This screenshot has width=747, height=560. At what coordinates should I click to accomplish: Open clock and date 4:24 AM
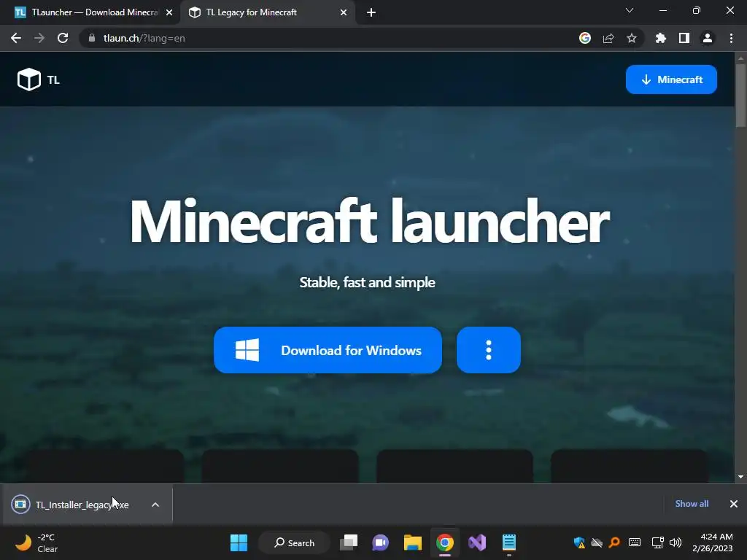point(713,542)
